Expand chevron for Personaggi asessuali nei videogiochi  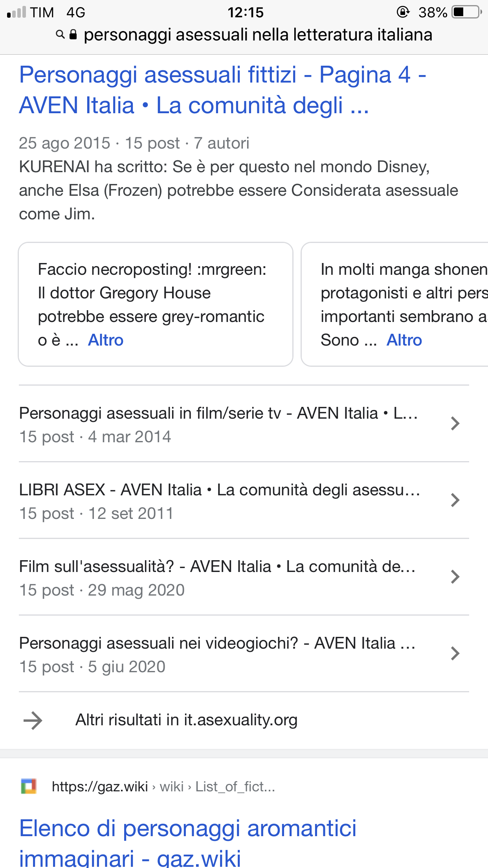tap(455, 653)
